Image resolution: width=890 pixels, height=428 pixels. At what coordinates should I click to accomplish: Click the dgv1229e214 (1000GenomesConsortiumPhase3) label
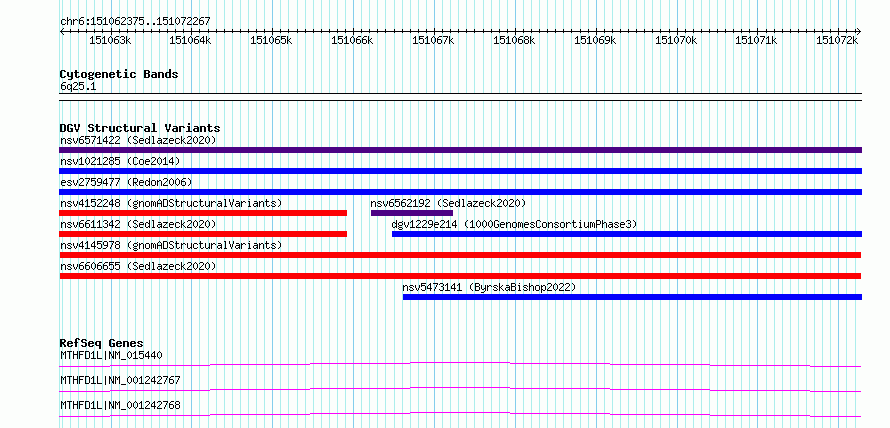pos(514,224)
